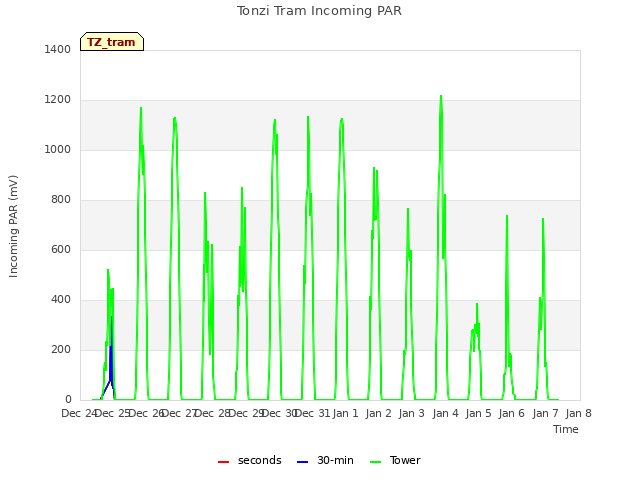The height and width of the screenshot is (480, 640).
Task: Click the Jan 8 x-axis label
Action: [x=578, y=413]
